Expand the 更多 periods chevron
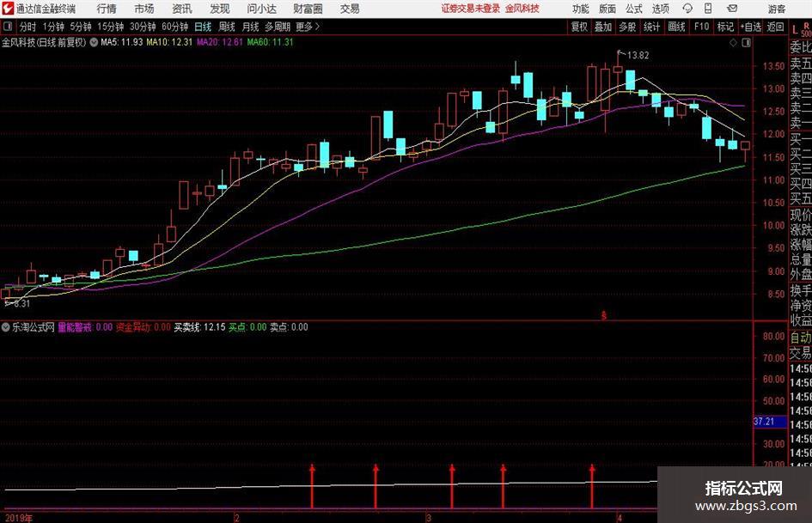This screenshot has width=812, height=523. pyautogui.click(x=317, y=27)
